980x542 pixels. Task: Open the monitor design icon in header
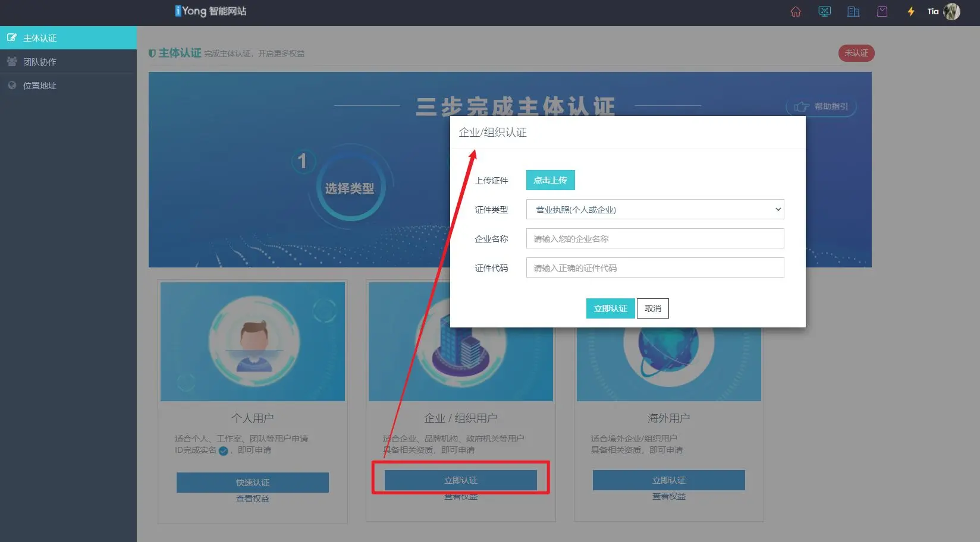[824, 12]
